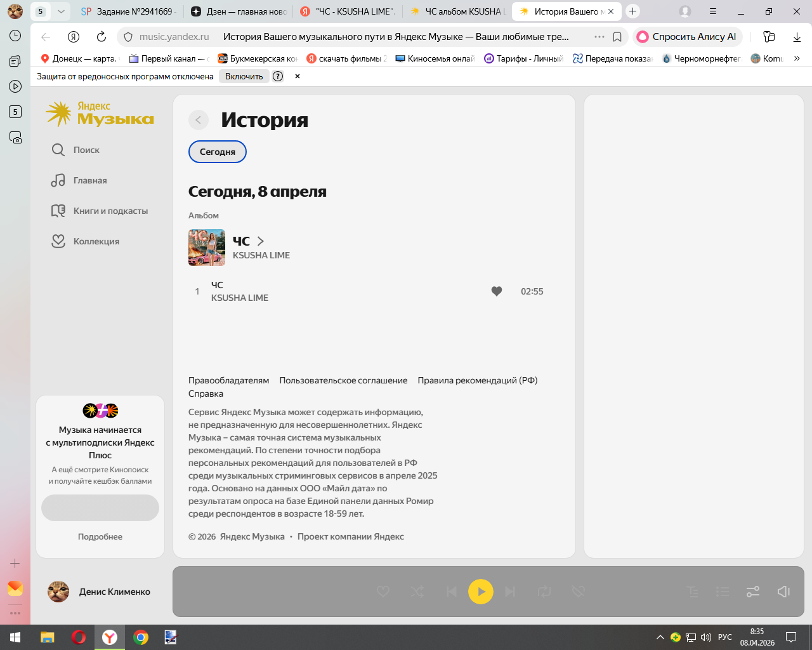Open the address bar three-dots menu
Image resolution: width=812 pixels, height=650 pixels.
[599, 37]
